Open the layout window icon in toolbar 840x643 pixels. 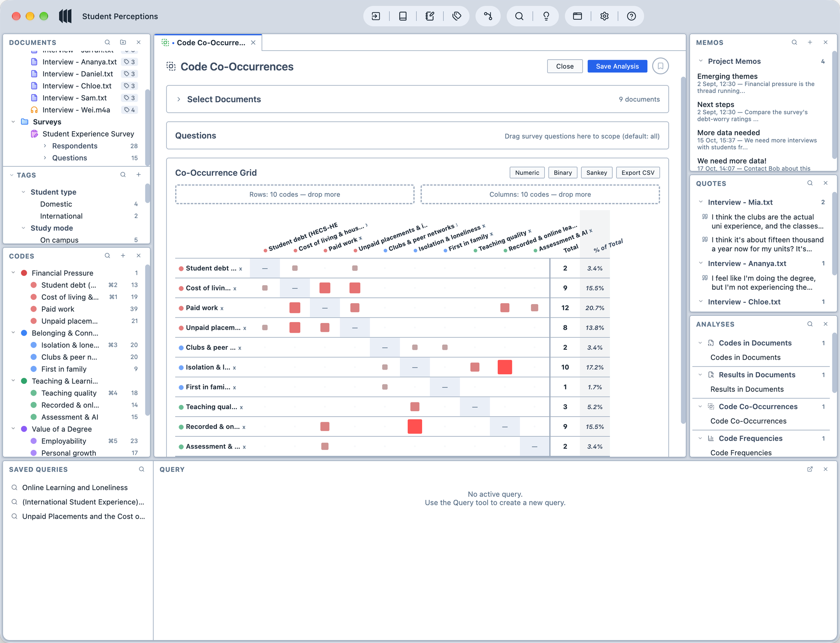click(x=577, y=16)
